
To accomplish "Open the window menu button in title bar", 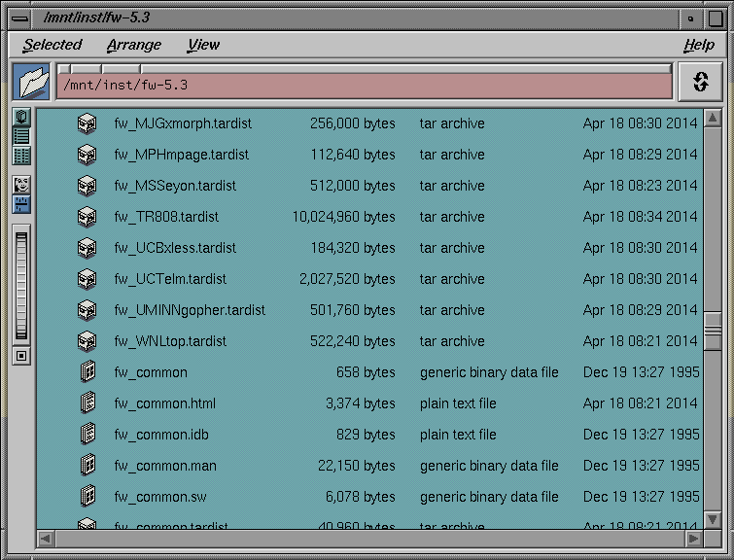I will tap(19, 18).
